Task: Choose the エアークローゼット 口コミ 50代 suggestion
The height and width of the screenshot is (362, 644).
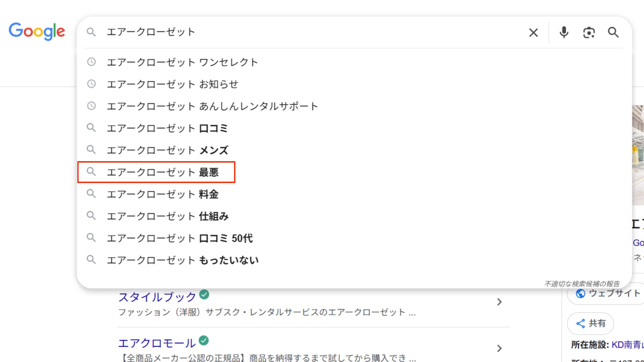Action: coord(180,238)
